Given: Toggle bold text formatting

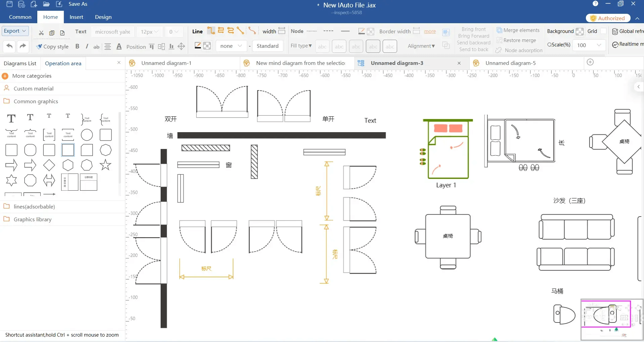Looking at the screenshot, I should click(x=77, y=46).
